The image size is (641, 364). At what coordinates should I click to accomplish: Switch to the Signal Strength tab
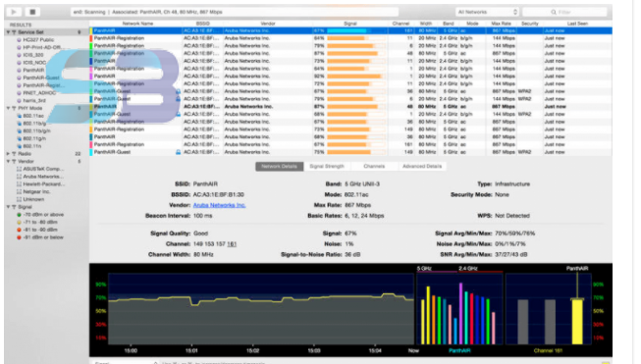pos(327,166)
